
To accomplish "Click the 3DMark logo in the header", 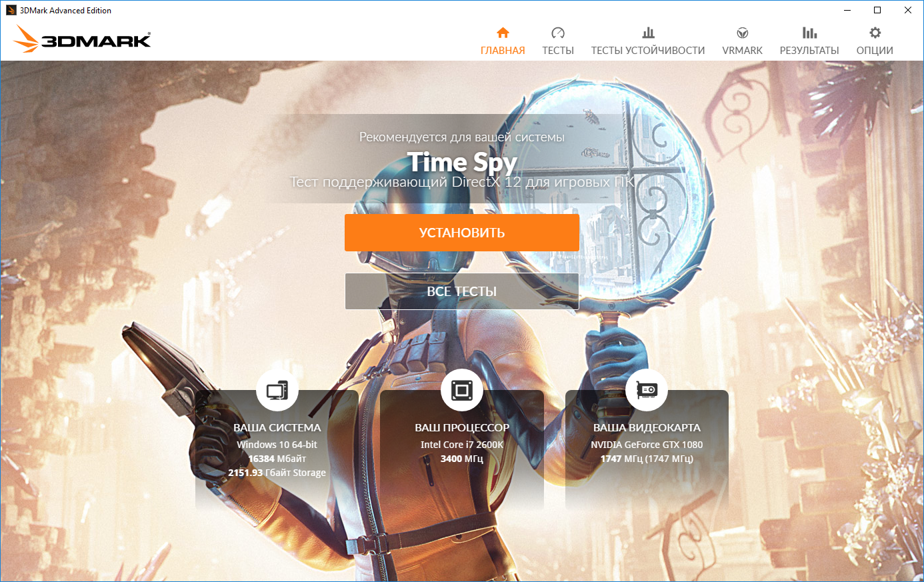I will click(82, 39).
